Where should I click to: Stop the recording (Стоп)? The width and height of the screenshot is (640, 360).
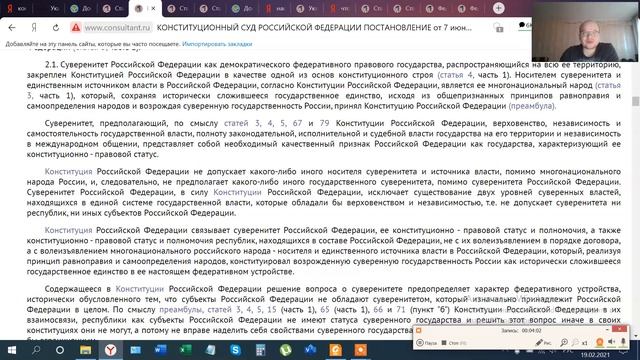tap(453, 343)
